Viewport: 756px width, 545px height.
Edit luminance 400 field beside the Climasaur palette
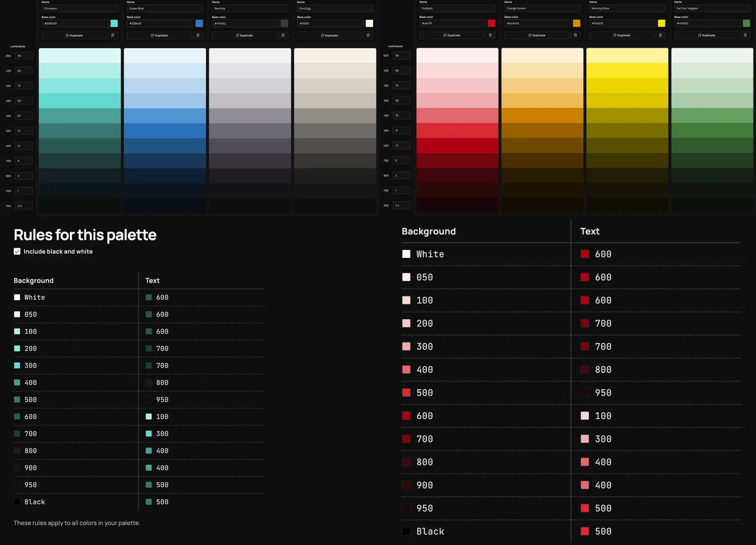pyautogui.click(x=24, y=116)
